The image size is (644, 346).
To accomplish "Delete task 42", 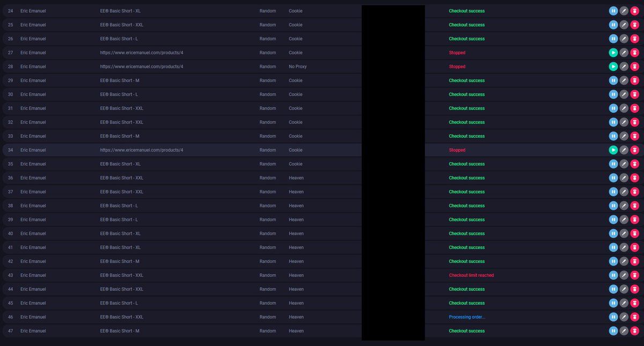I will [x=634, y=261].
